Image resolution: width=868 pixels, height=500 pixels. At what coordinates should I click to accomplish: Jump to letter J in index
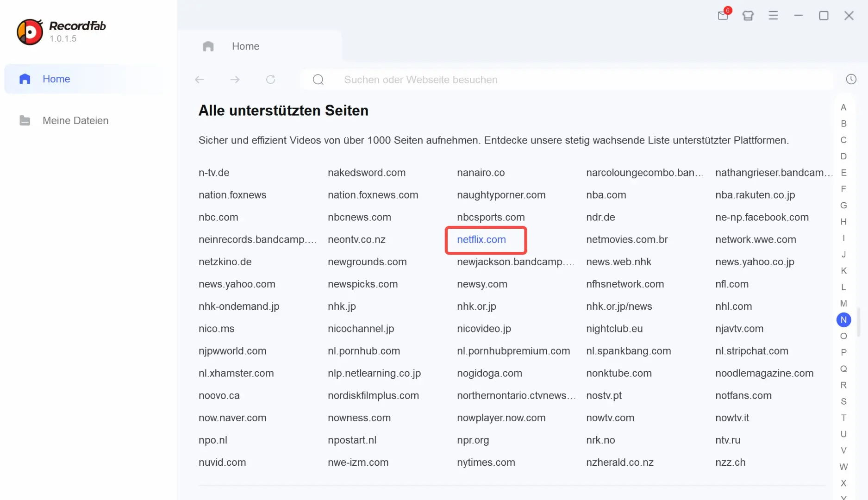coord(843,254)
